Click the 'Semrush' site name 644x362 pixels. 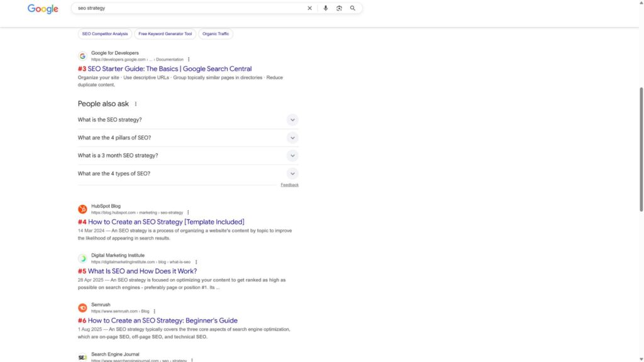tap(101, 305)
